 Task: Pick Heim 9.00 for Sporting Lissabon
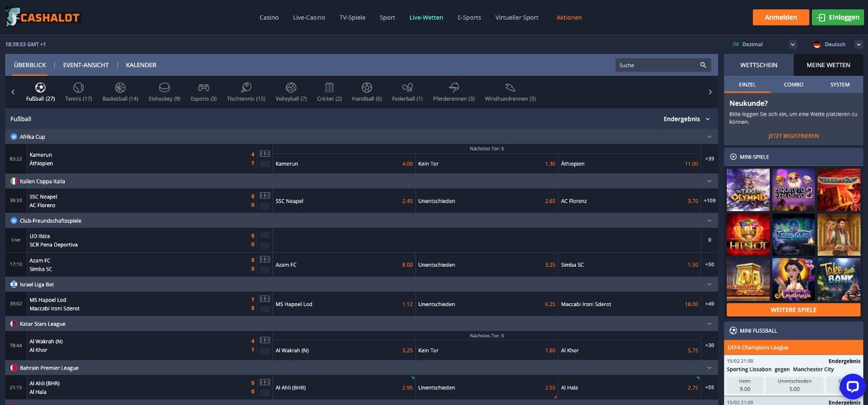[x=745, y=385]
